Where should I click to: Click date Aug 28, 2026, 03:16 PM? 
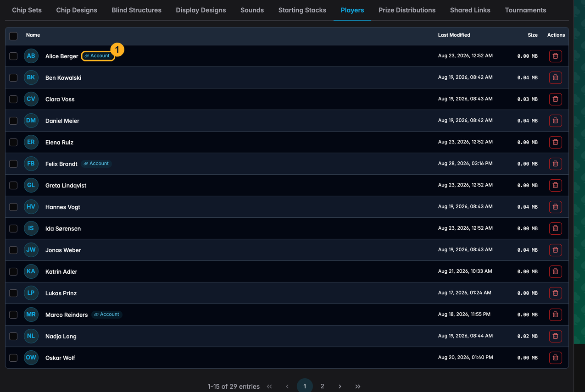pos(465,164)
